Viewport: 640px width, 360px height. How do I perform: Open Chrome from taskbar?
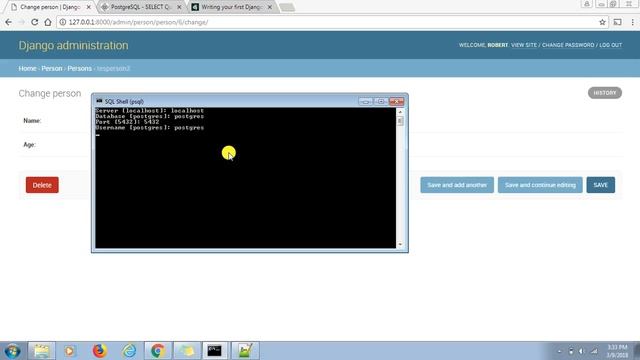158,351
